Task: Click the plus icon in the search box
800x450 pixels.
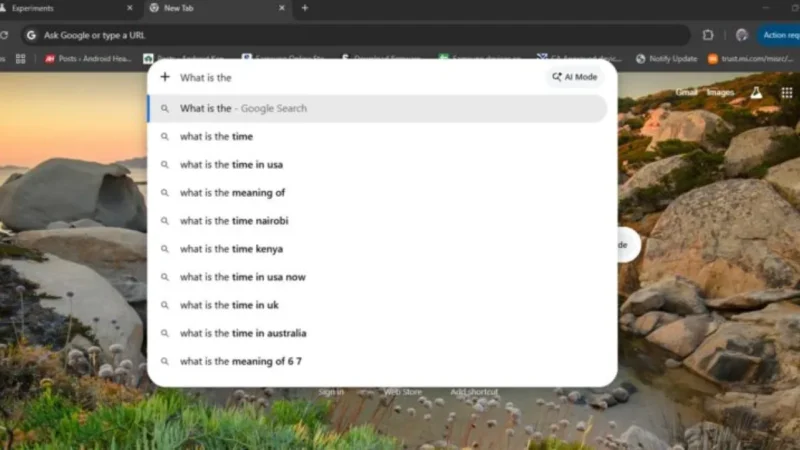Action: (165, 77)
